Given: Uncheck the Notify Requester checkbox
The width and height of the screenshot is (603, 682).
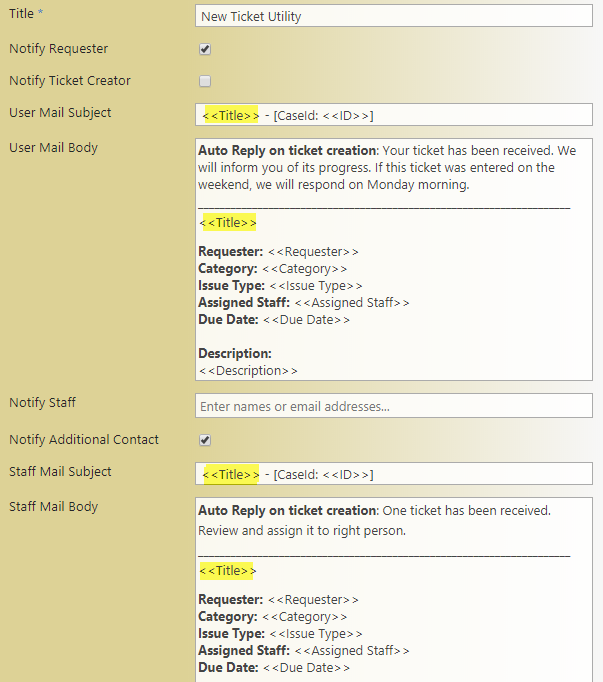Looking at the screenshot, I should coord(205,49).
